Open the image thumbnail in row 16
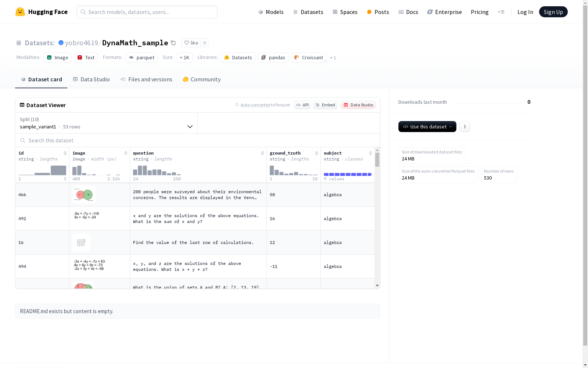This screenshot has height=368, width=588. point(81,243)
